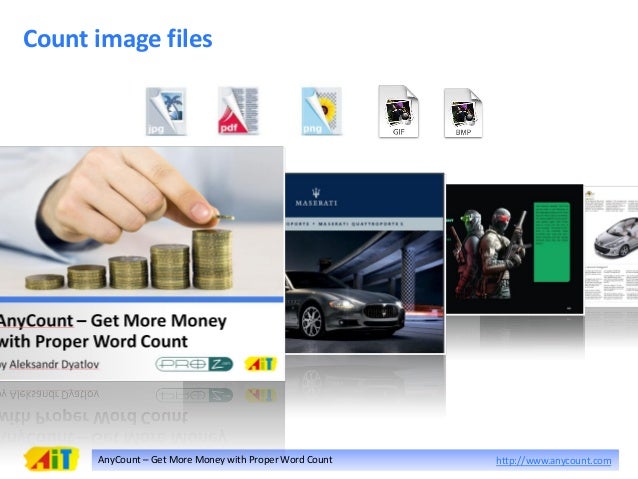The width and height of the screenshot is (638, 479).
Task: Click the jpg file type icon
Action: tap(166, 111)
